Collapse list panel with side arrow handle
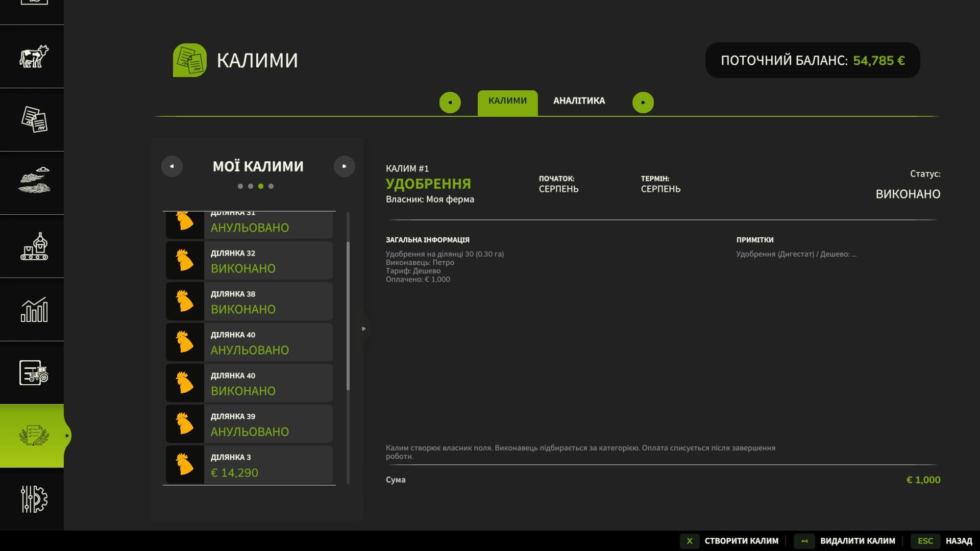The image size is (980, 551). point(363,329)
